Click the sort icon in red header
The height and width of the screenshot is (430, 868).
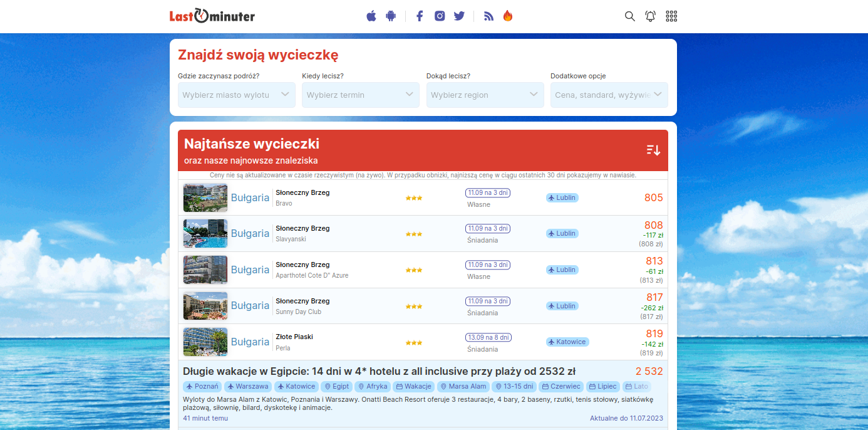(x=653, y=150)
